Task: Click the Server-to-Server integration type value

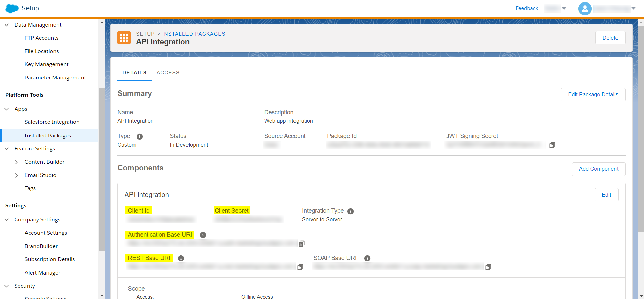Action: click(x=322, y=220)
